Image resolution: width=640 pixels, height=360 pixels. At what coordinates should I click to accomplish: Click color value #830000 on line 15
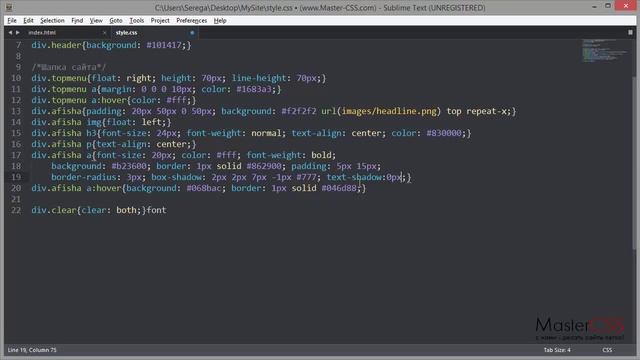pos(444,133)
